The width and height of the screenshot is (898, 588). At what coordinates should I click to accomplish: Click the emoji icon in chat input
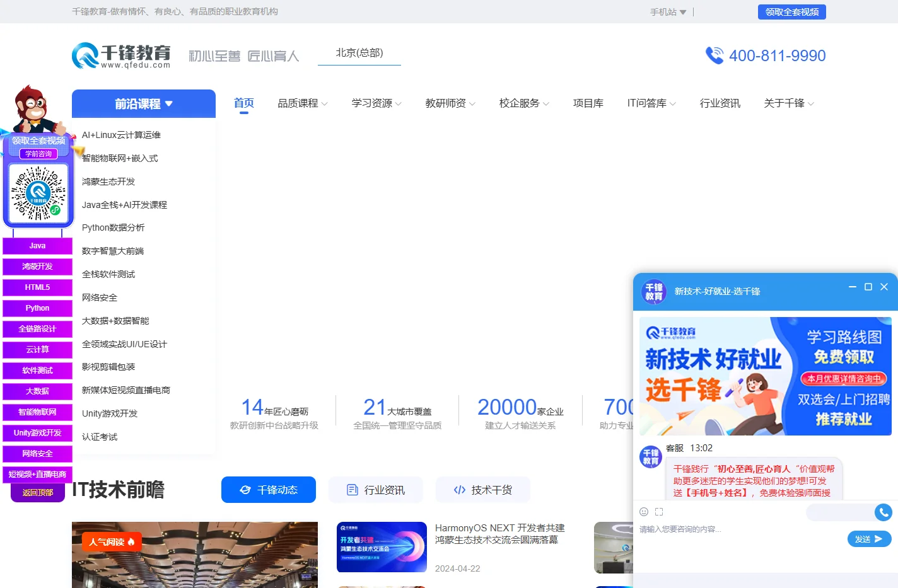point(644,512)
